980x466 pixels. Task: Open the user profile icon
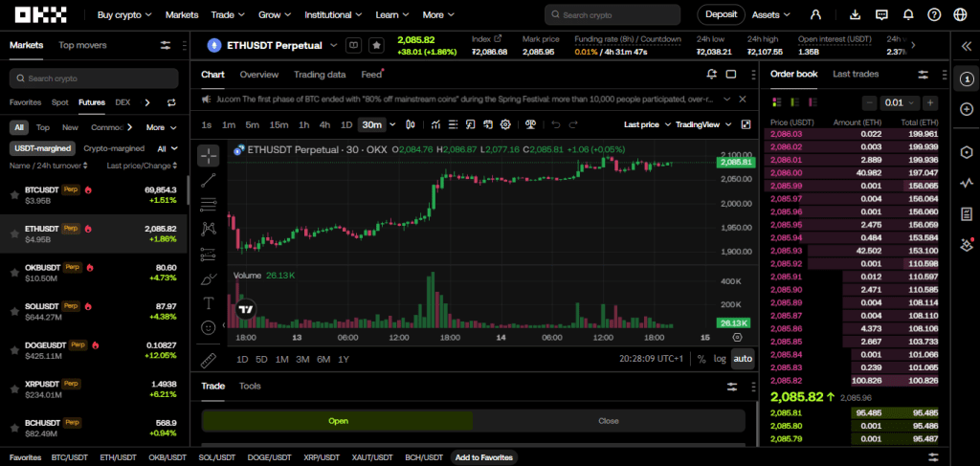coord(815,14)
